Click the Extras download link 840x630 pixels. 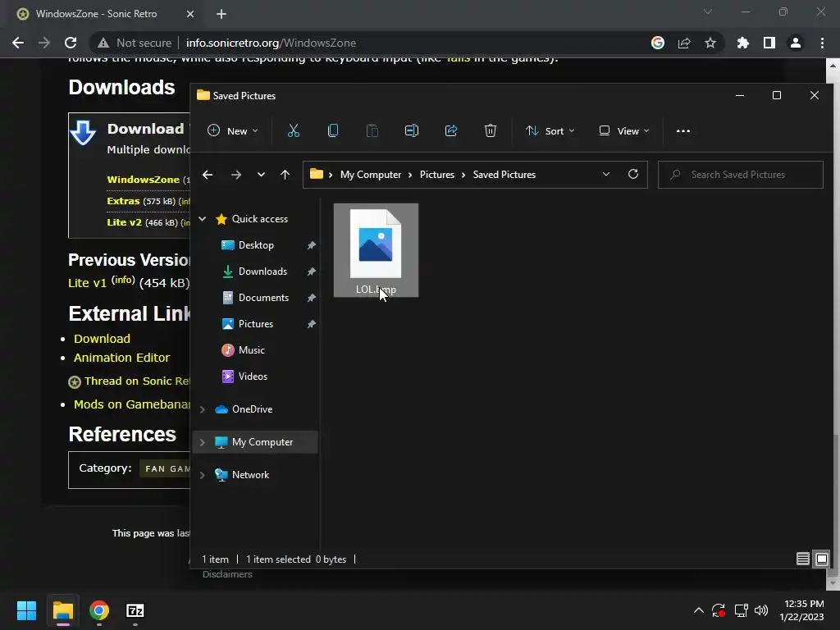123,201
